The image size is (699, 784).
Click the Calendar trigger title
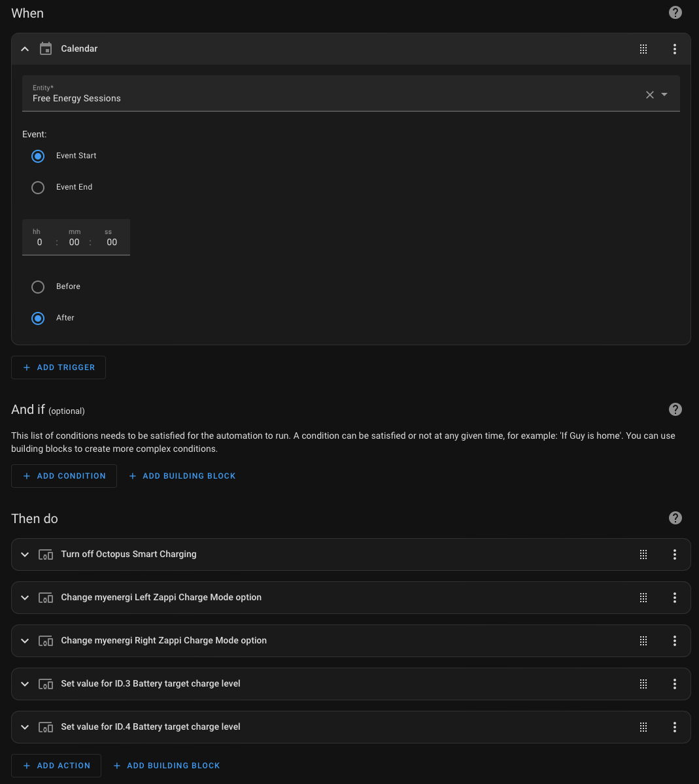(79, 48)
